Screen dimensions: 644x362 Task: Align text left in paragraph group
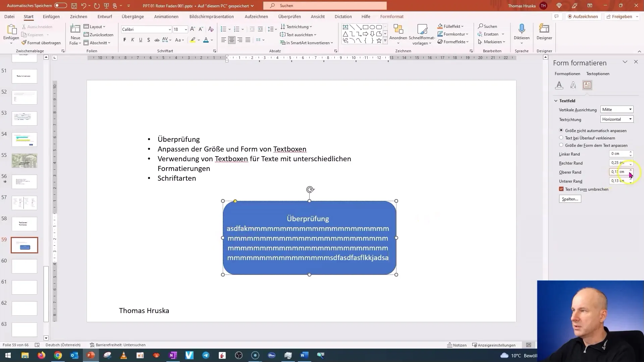click(224, 40)
